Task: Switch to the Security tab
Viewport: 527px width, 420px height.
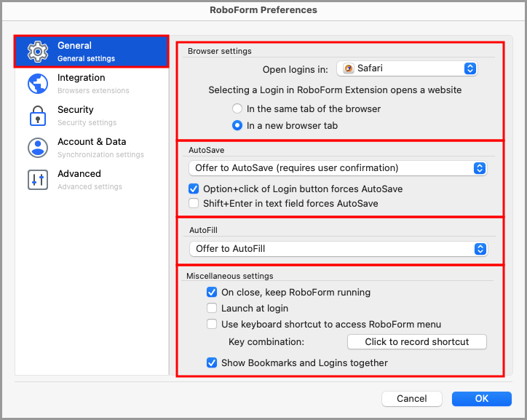Action: tap(92, 116)
